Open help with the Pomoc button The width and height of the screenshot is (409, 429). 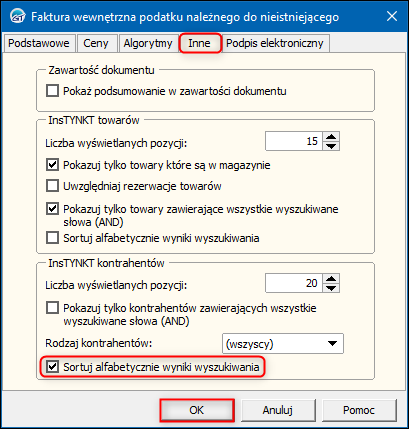tap(359, 410)
